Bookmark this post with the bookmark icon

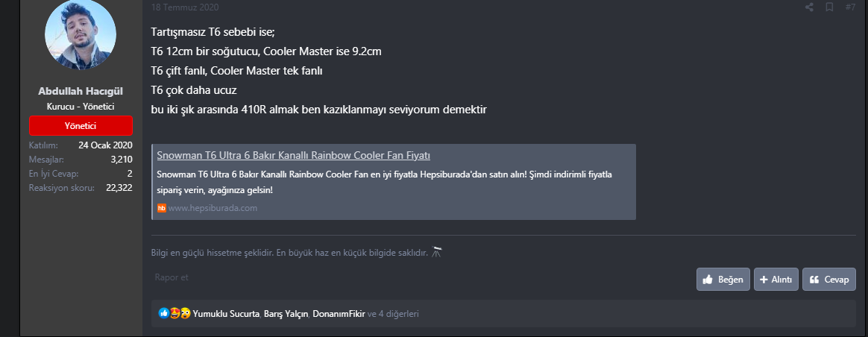click(829, 7)
